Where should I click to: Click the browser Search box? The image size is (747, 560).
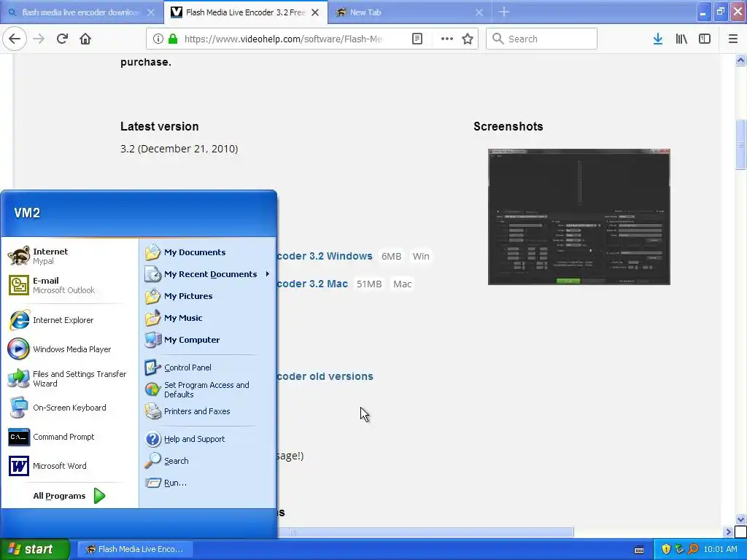[542, 39]
